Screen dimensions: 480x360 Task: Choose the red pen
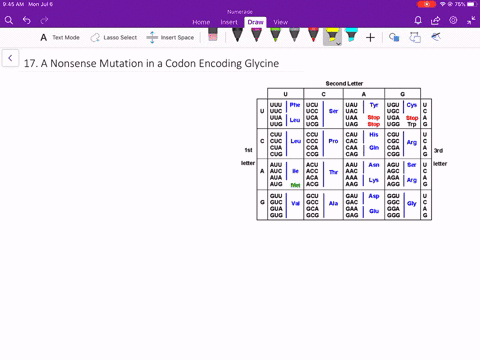(x=313, y=35)
